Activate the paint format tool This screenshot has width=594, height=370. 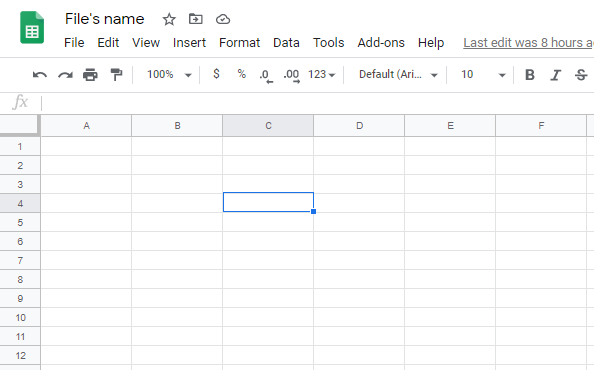pos(116,75)
